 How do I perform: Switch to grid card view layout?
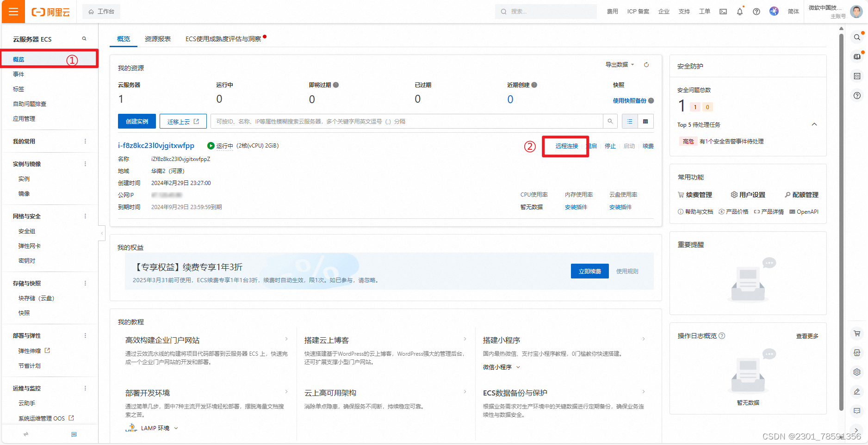[x=645, y=121]
